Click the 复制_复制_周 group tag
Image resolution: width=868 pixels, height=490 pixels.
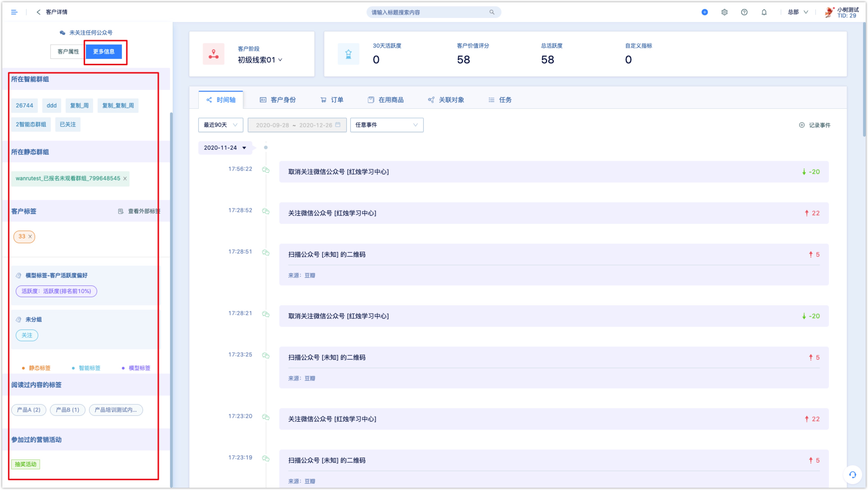point(118,105)
